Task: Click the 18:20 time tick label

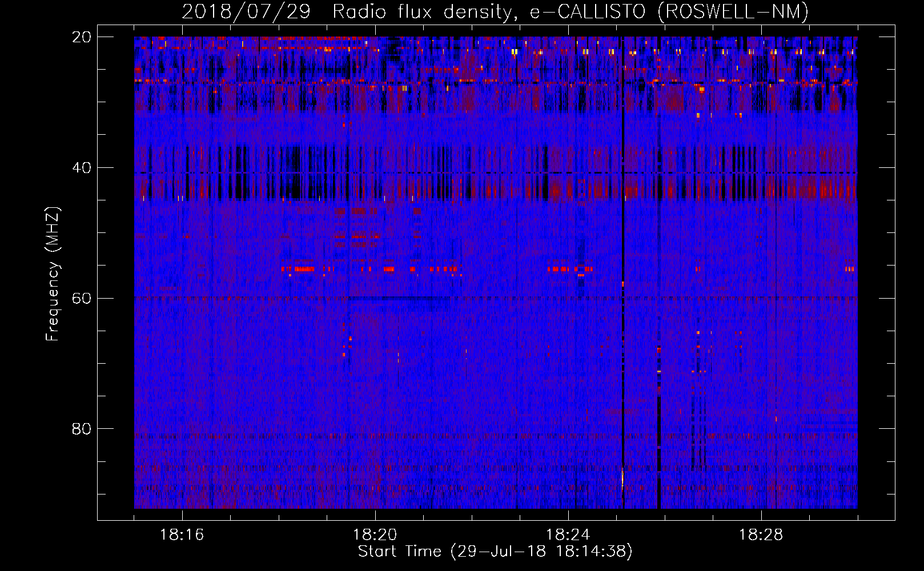Action: (375, 535)
